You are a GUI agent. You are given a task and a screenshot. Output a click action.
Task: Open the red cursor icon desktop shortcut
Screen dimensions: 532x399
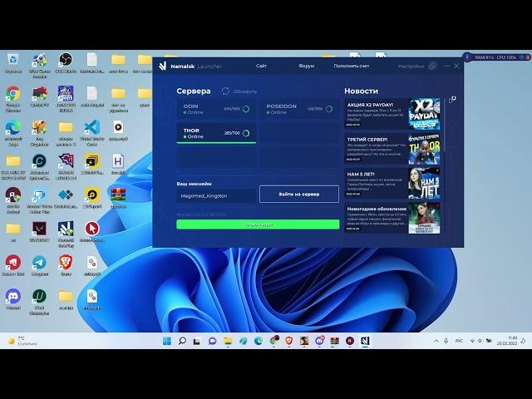click(x=92, y=232)
